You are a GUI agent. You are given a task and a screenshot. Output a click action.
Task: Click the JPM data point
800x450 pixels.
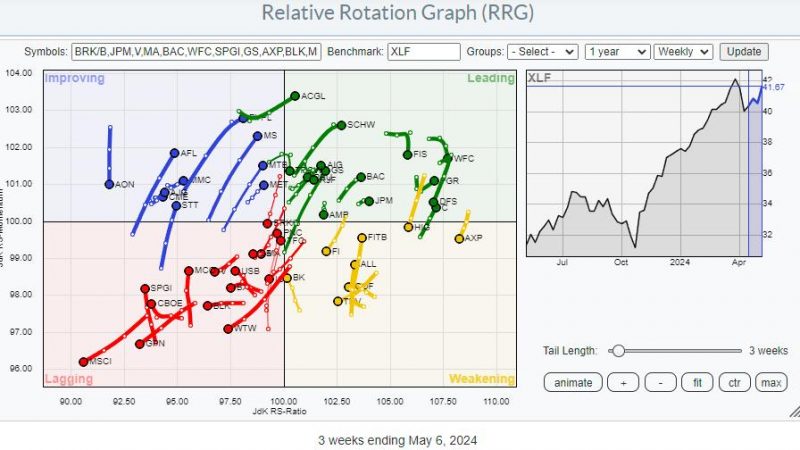pos(369,202)
